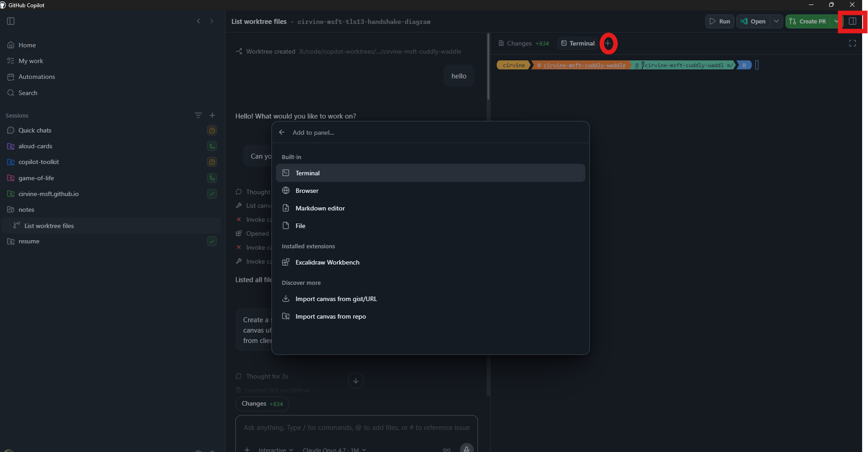Viewport: 868px width, 452px height.
Task: Maximize the side panel with fullscreen icon
Action: (852, 43)
